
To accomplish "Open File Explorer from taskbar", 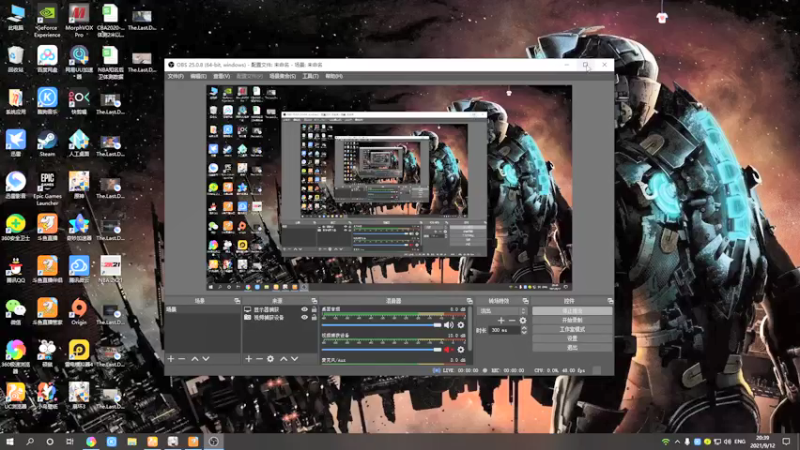I will (132, 441).
